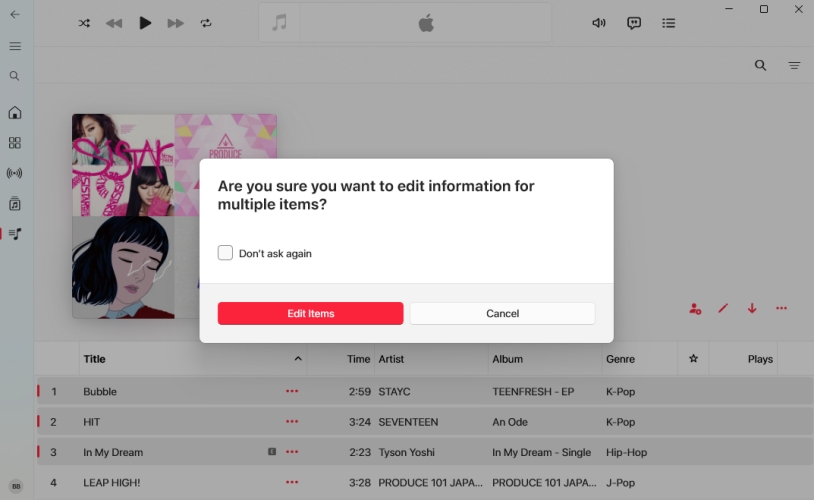Image resolution: width=814 pixels, height=500 pixels.
Task: Select the In My Dream title
Action: [113, 452]
